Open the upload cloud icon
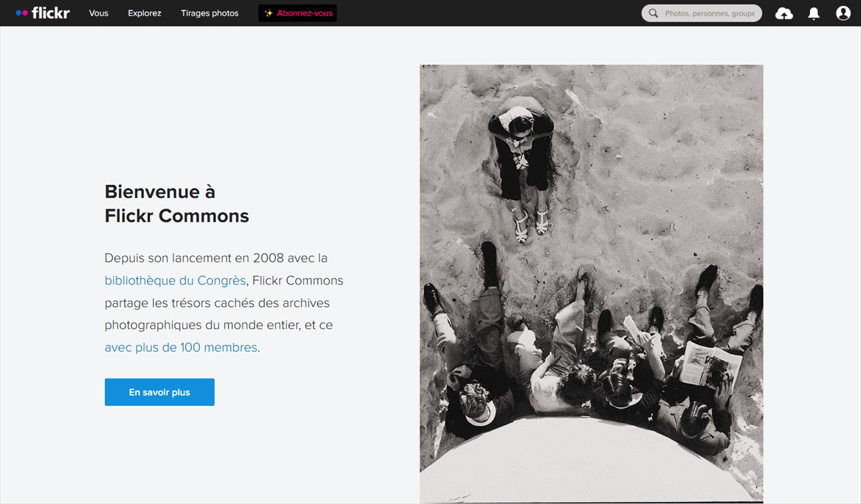Image resolution: width=861 pixels, height=504 pixels. tap(784, 14)
